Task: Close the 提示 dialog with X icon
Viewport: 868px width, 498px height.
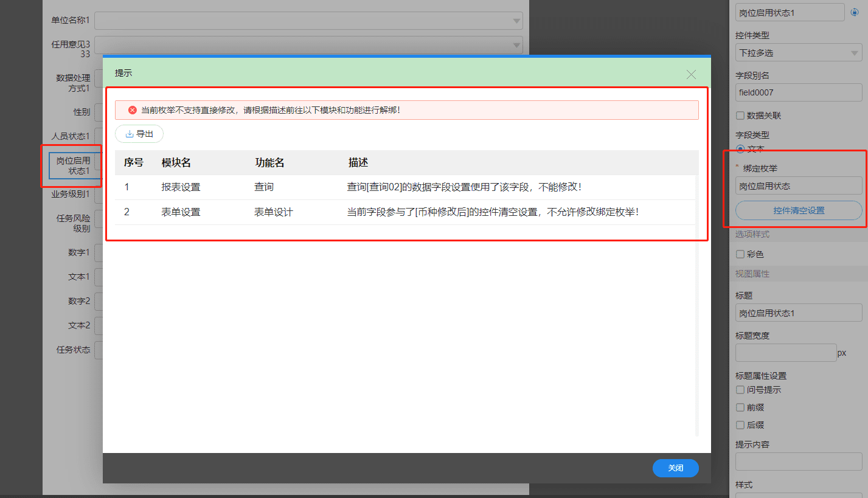Action: [691, 74]
